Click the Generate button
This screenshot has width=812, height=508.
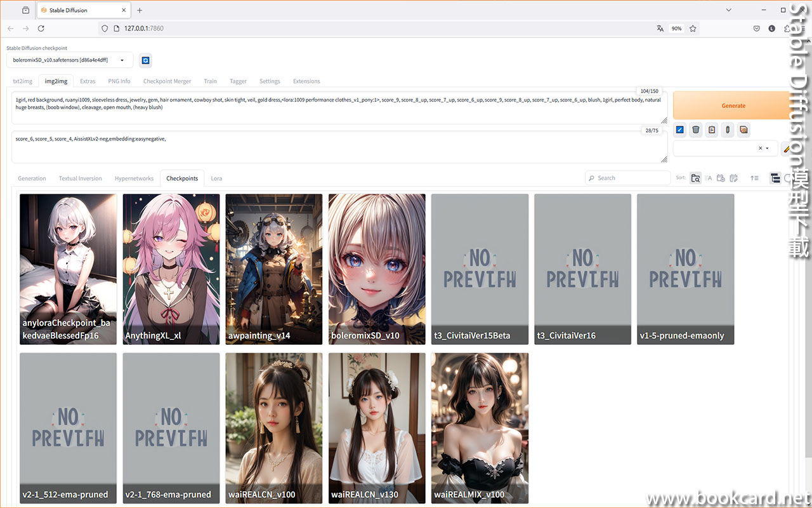coord(733,105)
